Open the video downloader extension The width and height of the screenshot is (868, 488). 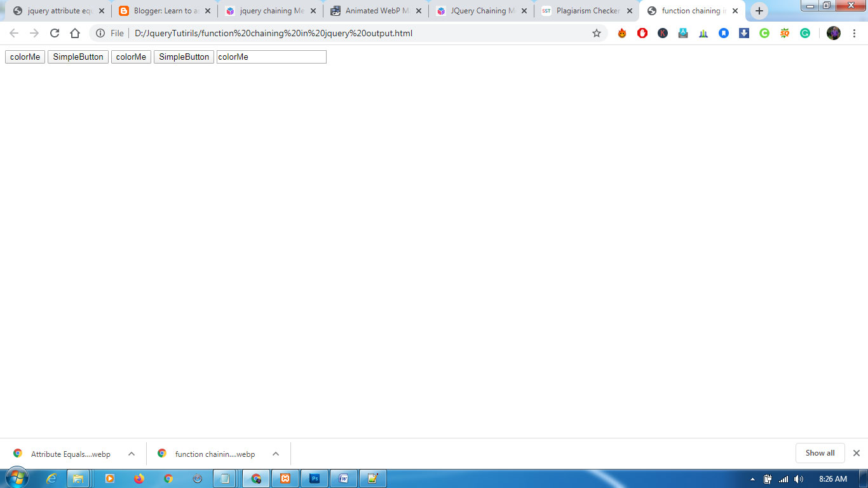(x=744, y=33)
